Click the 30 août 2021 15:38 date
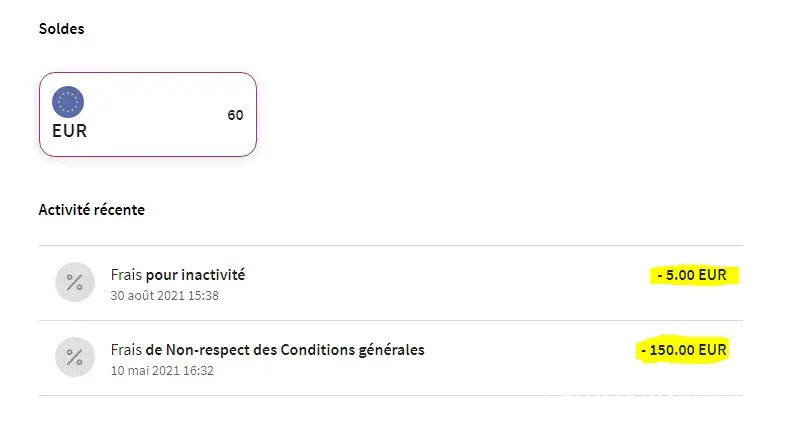This screenshot has height=431, width=805. [164, 295]
